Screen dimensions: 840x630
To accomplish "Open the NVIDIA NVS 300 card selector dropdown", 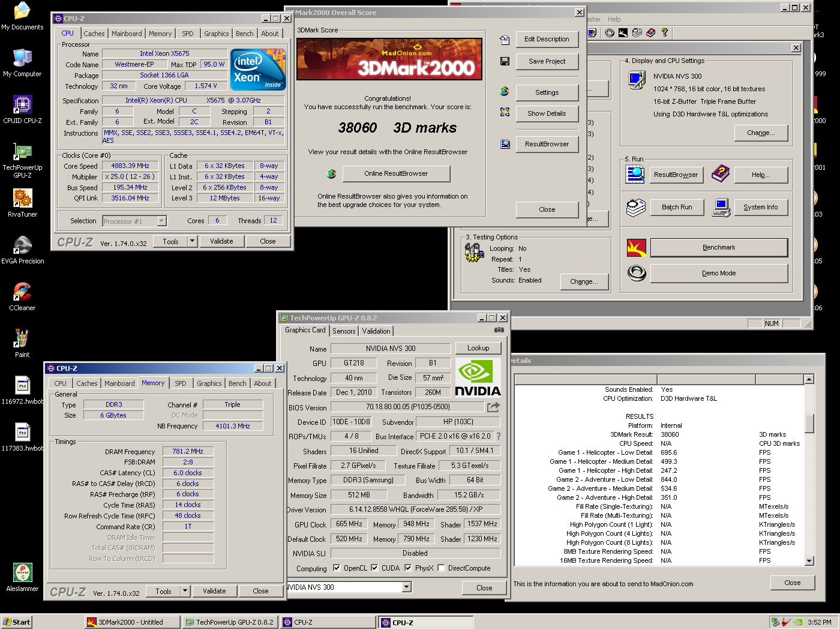I will 407,587.
